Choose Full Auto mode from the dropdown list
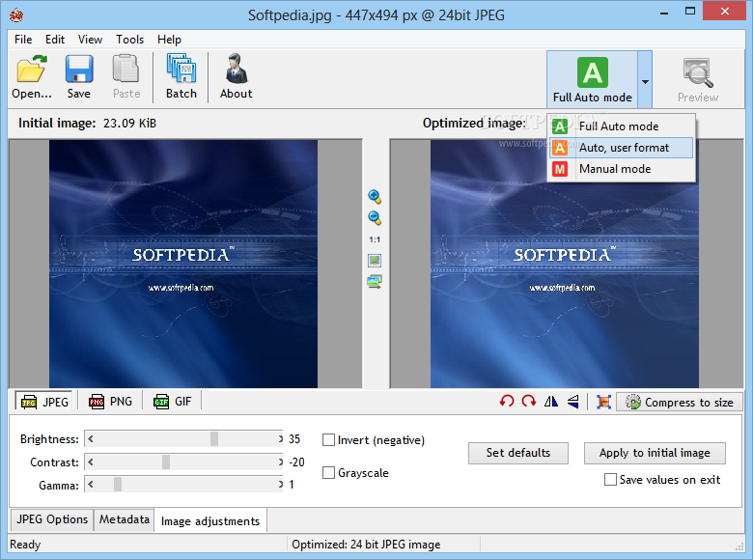 (x=621, y=126)
